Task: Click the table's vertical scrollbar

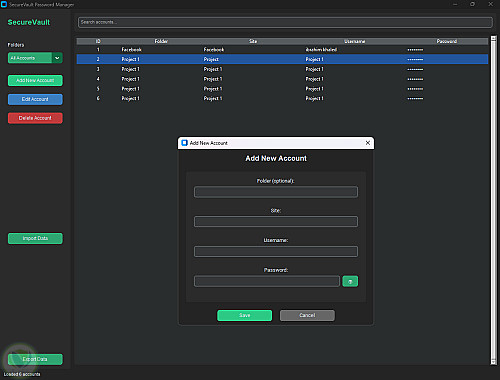Action: click(493, 200)
